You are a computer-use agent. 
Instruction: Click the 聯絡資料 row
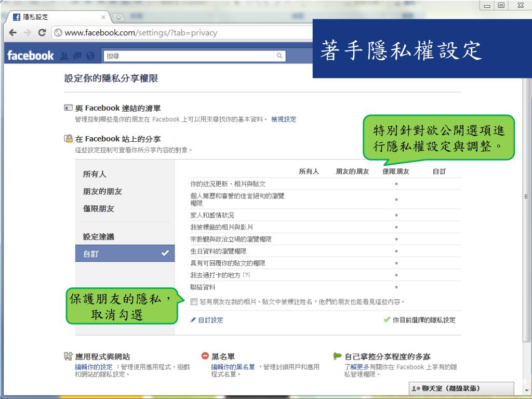point(325,287)
